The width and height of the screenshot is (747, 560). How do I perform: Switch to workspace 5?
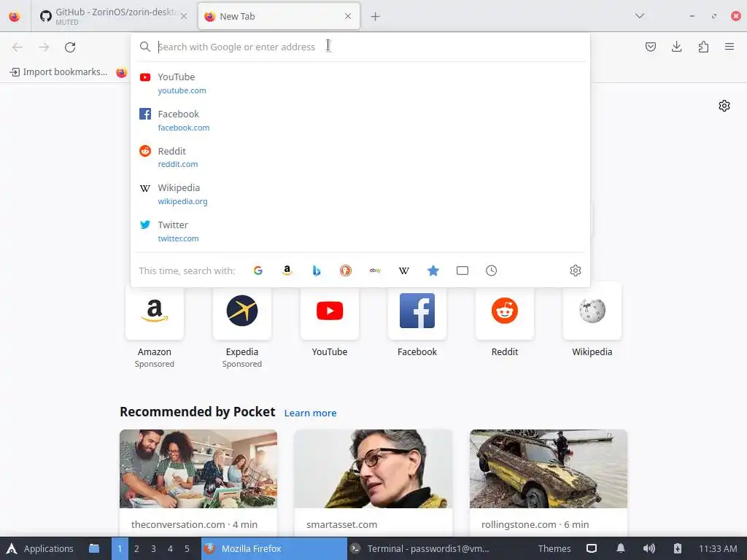187,548
